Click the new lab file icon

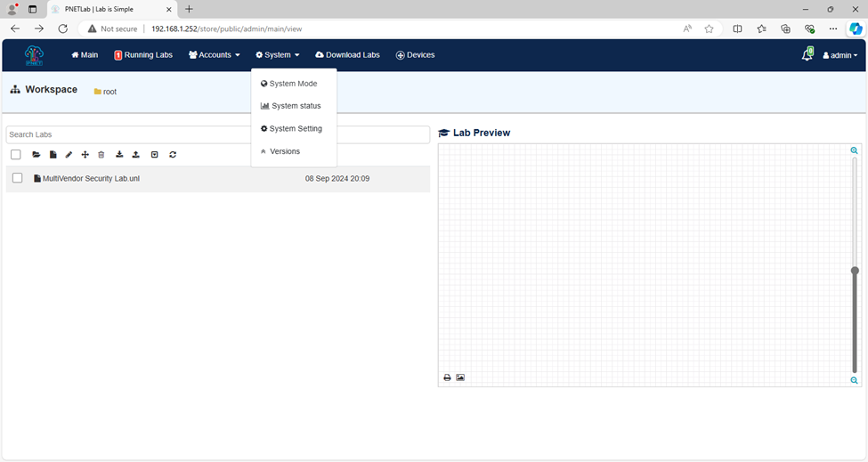tap(53, 154)
